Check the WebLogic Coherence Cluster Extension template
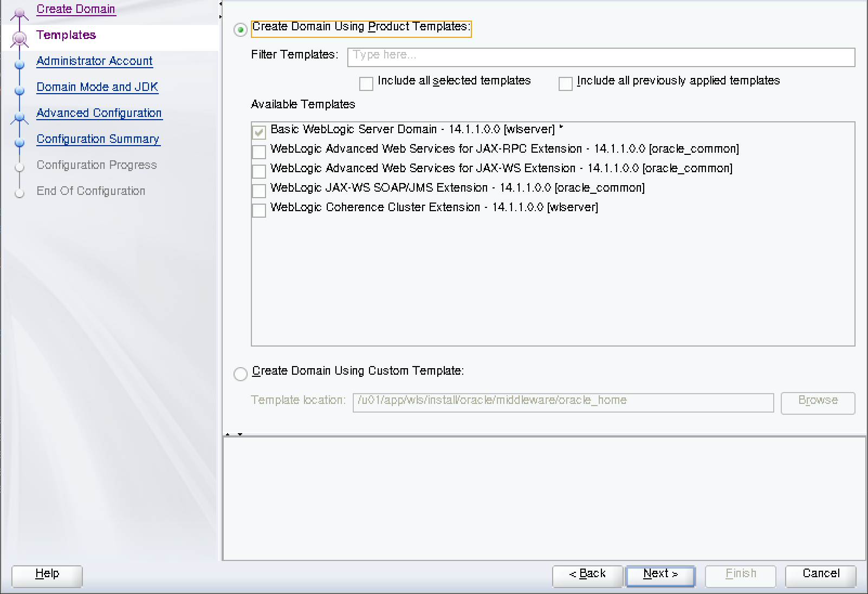 click(x=258, y=210)
